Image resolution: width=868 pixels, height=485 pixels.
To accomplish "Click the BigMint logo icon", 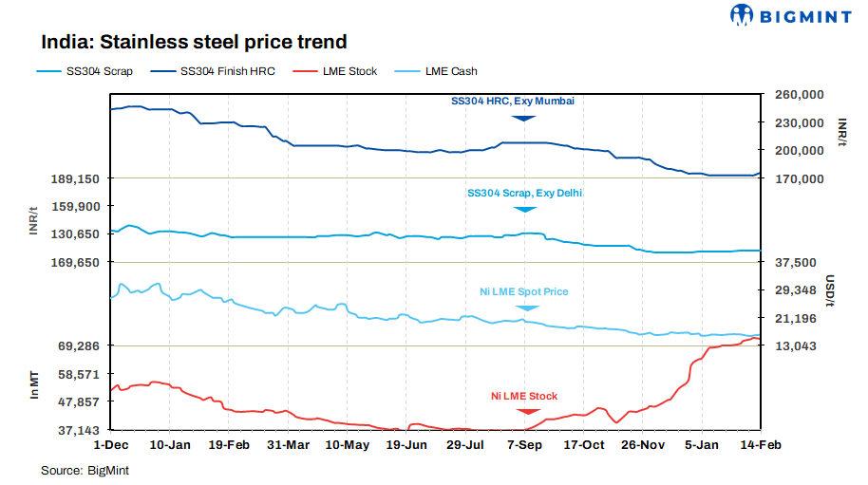I will 743,15.
